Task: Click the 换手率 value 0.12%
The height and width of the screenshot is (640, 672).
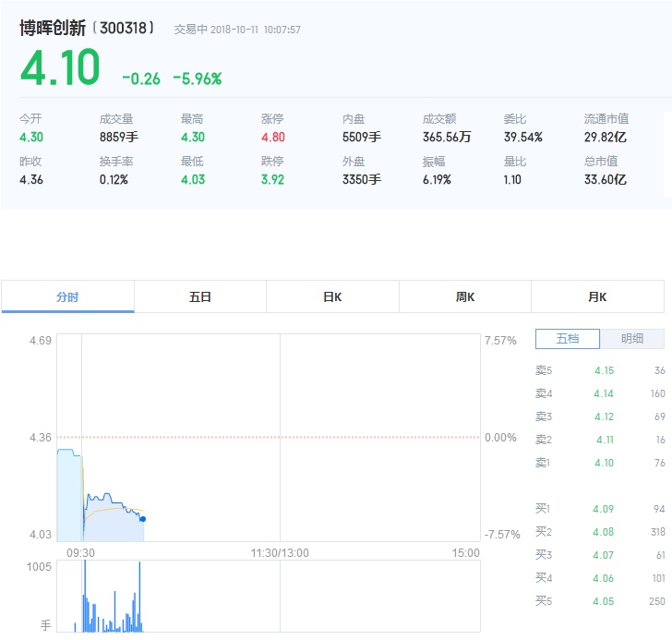Action: click(114, 179)
